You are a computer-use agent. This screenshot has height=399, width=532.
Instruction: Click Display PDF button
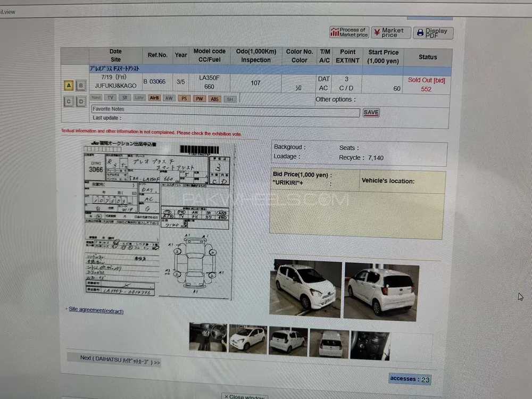(433, 33)
